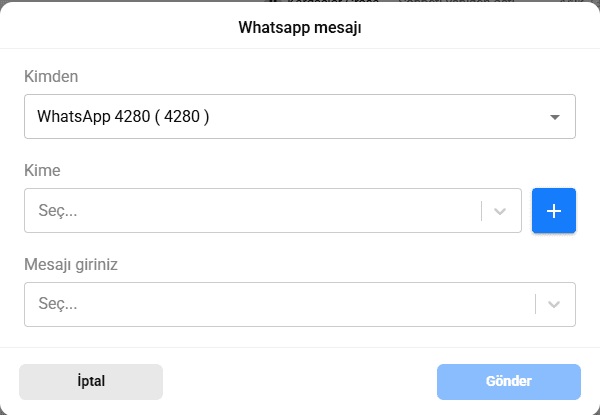Expand the Mesajı giriniz chevron
Image resolution: width=600 pixels, height=415 pixels.
point(555,304)
